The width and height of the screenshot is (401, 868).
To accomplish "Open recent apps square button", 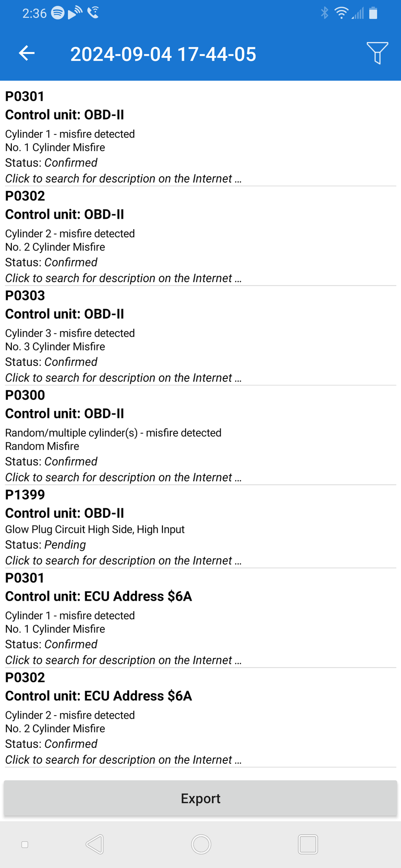I will point(308,844).
